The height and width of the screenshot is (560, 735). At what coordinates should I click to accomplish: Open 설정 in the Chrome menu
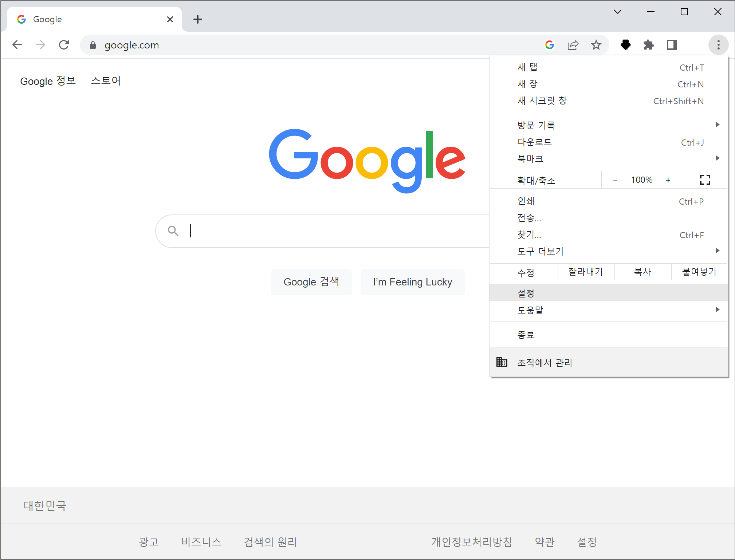pyautogui.click(x=609, y=293)
